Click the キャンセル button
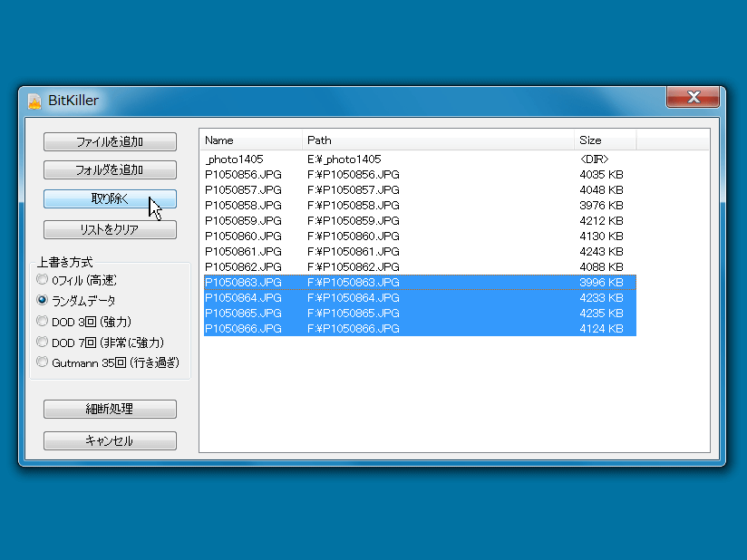Viewport: 747px width, 560px height. point(110,441)
